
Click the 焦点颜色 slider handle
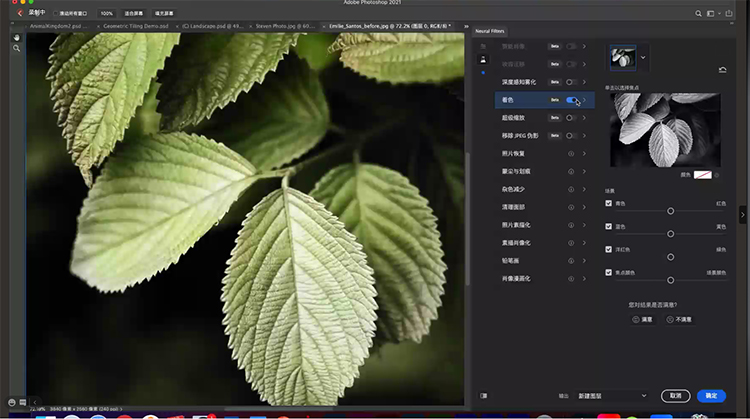pyautogui.click(x=671, y=280)
